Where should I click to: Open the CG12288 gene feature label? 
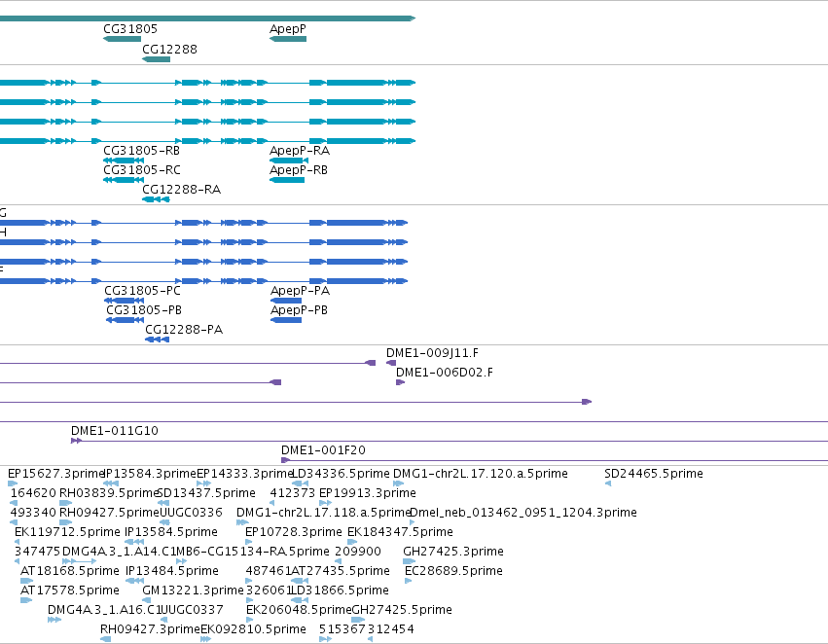pyautogui.click(x=169, y=49)
